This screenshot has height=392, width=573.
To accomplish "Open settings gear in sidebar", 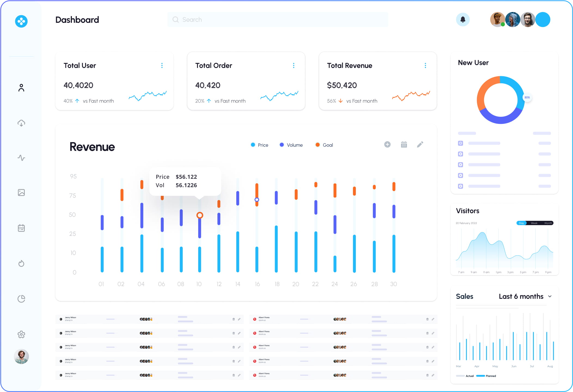I will coord(21,334).
